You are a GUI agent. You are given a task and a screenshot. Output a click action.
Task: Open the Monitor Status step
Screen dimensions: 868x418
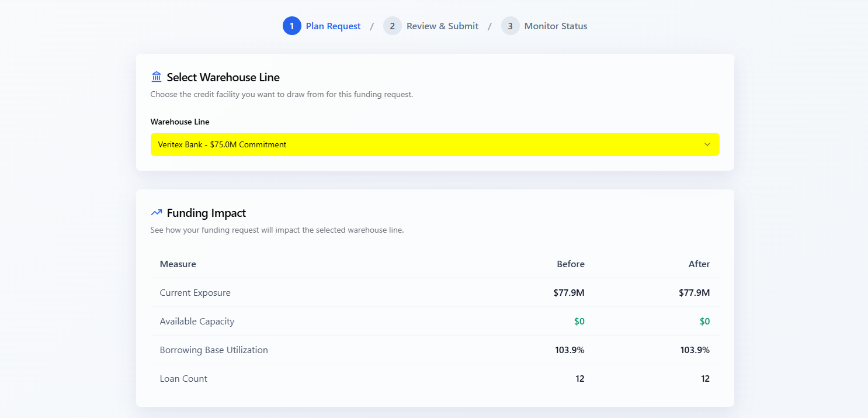[555, 26]
